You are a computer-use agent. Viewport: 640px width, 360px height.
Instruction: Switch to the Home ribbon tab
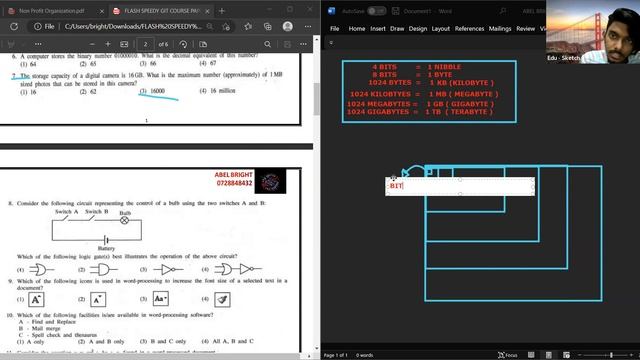[357, 29]
